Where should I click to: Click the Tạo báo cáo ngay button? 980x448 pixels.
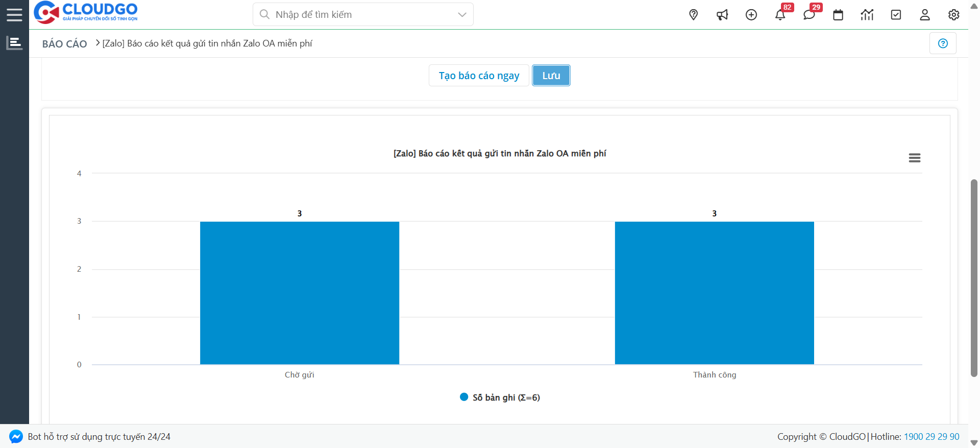pyautogui.click(x=479, y=76)
